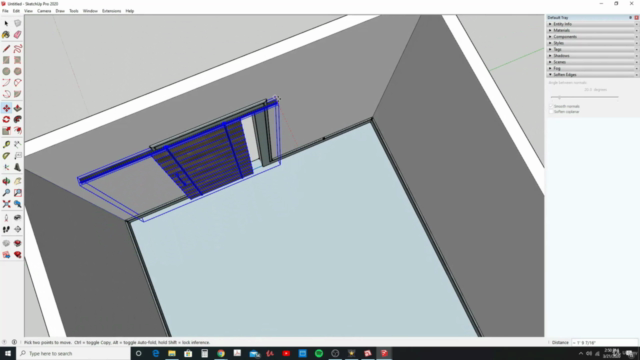The width and height of the screenshot is (640, 360).
Task: Select the Pie arc tool
Action: pyautogui.click(x=18, y=94)
